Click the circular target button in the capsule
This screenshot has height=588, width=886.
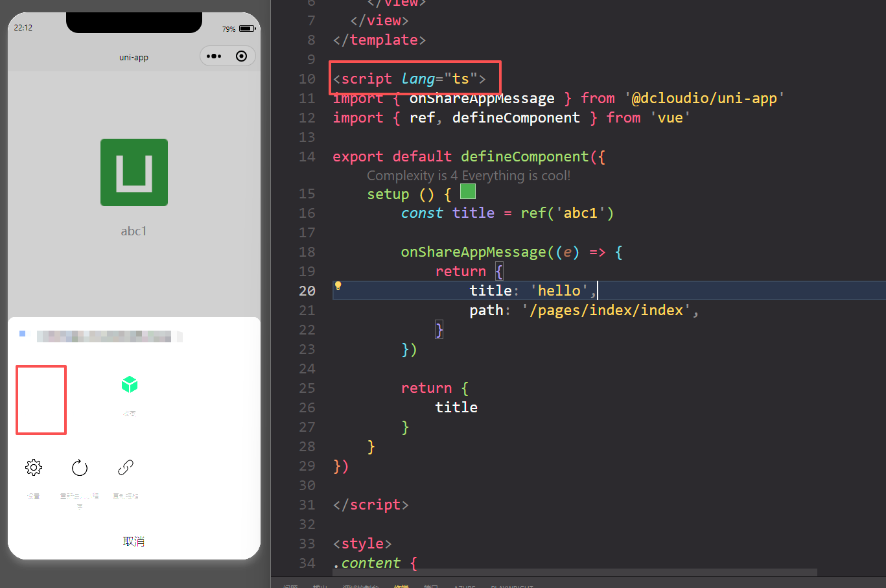pyautogui.click(x=242, y=56)
